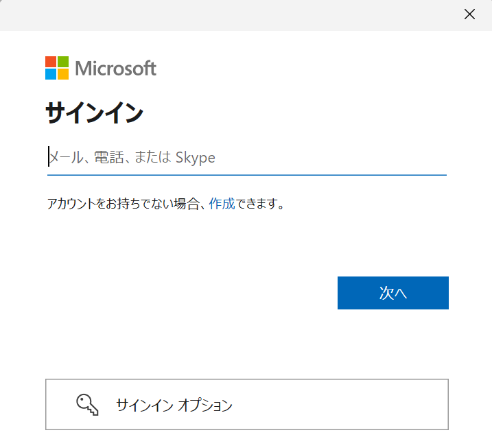The image size is (492, 448).
Task: Click the yellow square of Microsoft logo
Action: 63,74
